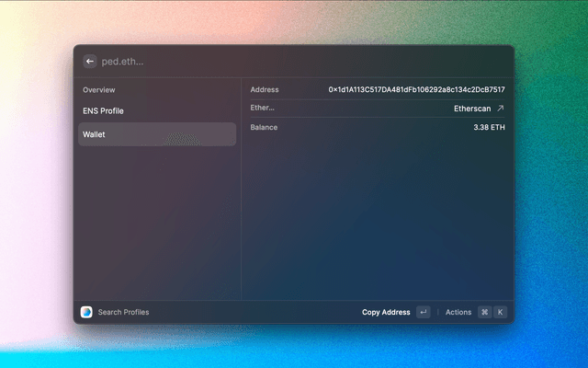
Task: Select the ENS Profile list item
Action: coord(104,111)
